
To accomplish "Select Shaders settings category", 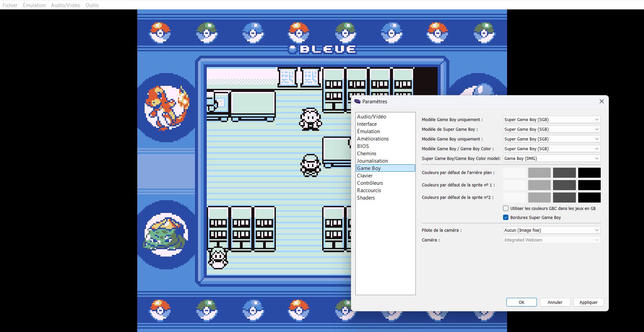I will (x=385, y=198).
